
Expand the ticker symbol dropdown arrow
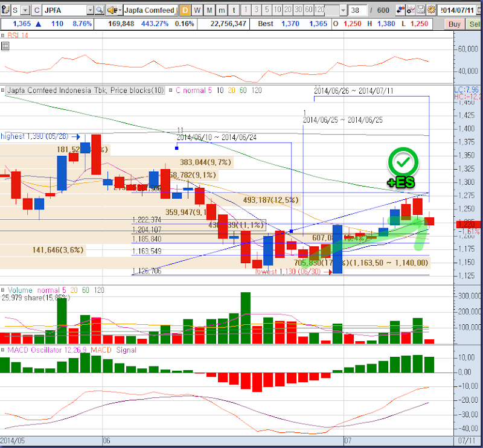coord(90,10)
